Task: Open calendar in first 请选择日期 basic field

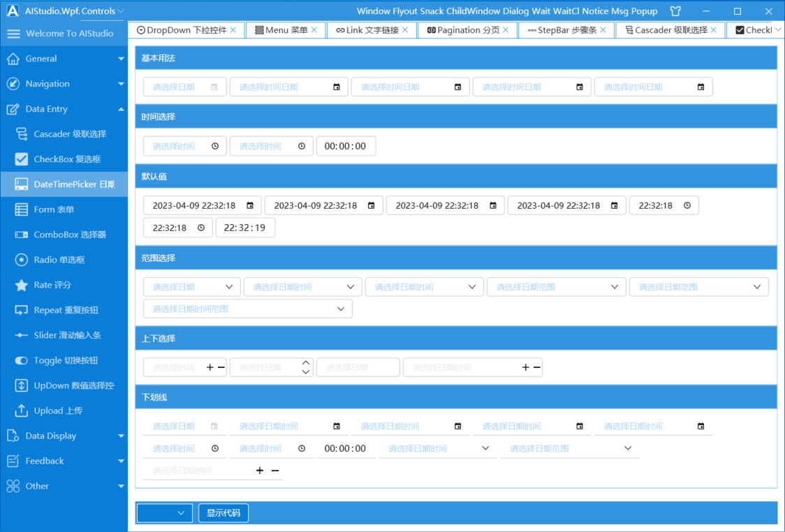Action: point(214,87)
